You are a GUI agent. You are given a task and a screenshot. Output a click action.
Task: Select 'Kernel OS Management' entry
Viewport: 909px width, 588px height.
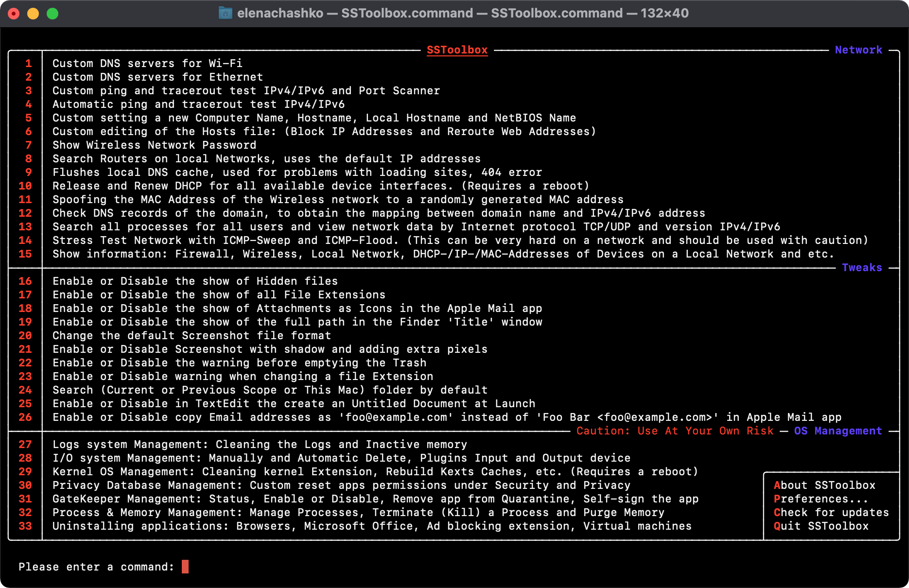[375, 472]
